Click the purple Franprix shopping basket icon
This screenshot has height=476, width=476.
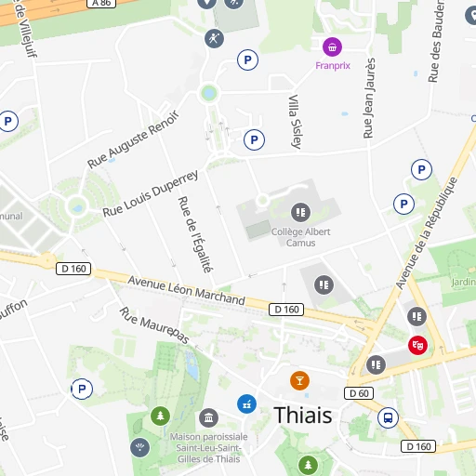point(332,47)
